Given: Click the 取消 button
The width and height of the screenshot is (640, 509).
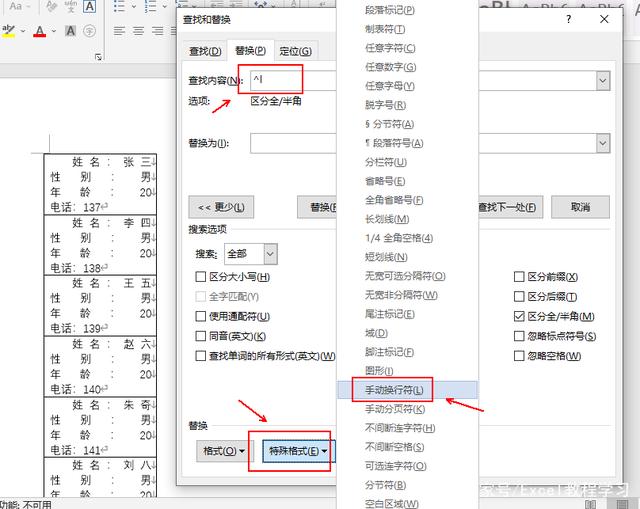Looking at the screenshot, I should coord(580,207).
